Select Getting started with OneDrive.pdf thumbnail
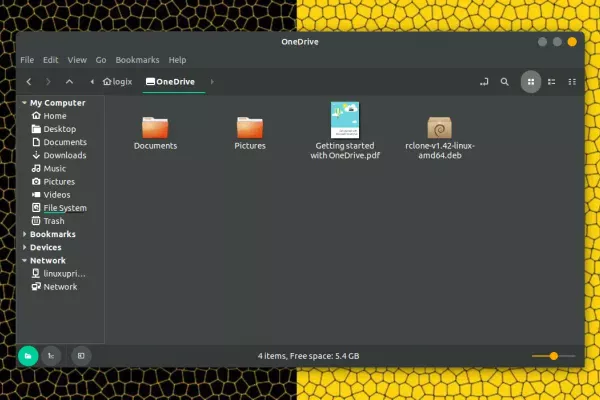Image resolution: width=600 pixels, height=400 pixels. point(345,120)
